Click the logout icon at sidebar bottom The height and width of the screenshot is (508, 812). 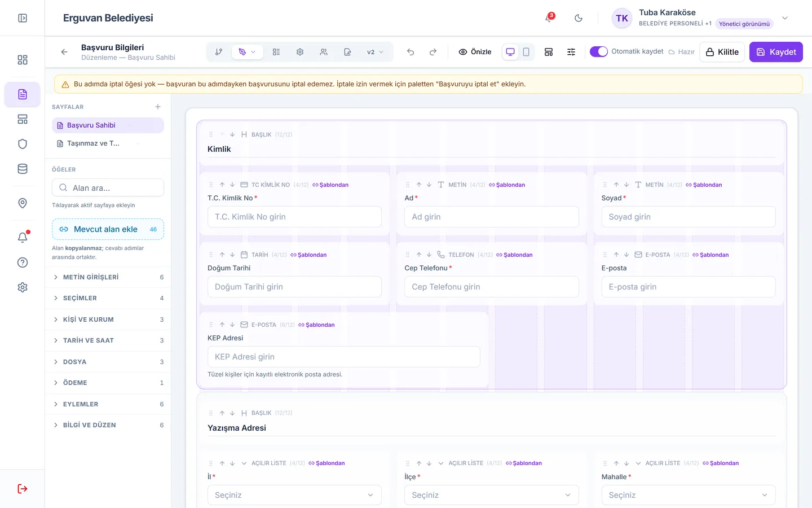(23, 489)
